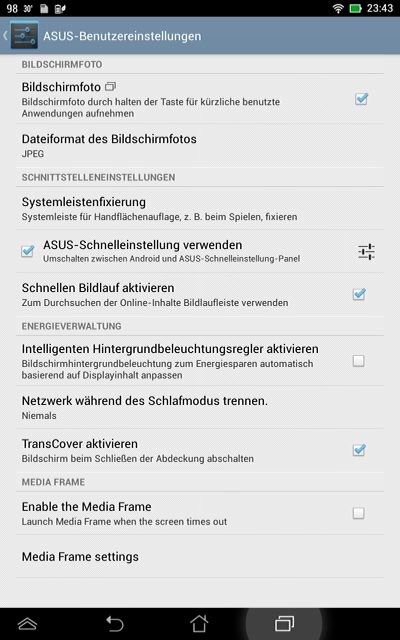The image size is (400, 640).
Task: Open Media Frame settings
Action: click(200, 556)
